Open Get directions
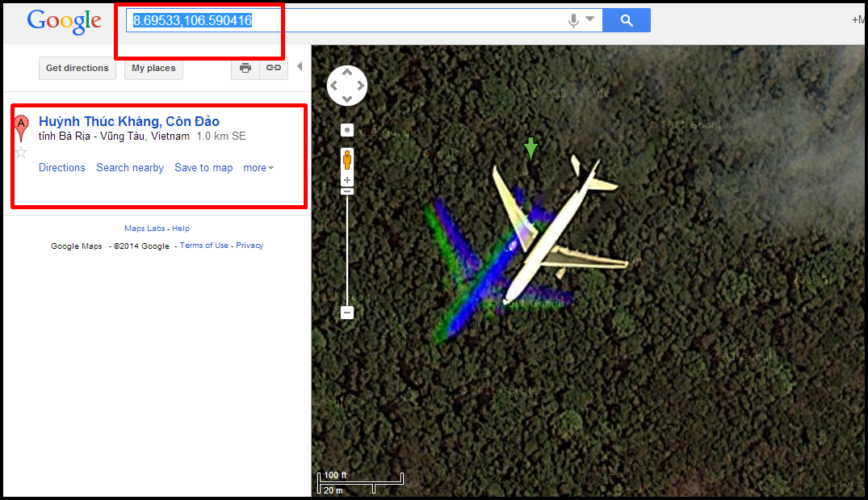The height and width of the screenshot is (500, 868). (x=78, y=68)
